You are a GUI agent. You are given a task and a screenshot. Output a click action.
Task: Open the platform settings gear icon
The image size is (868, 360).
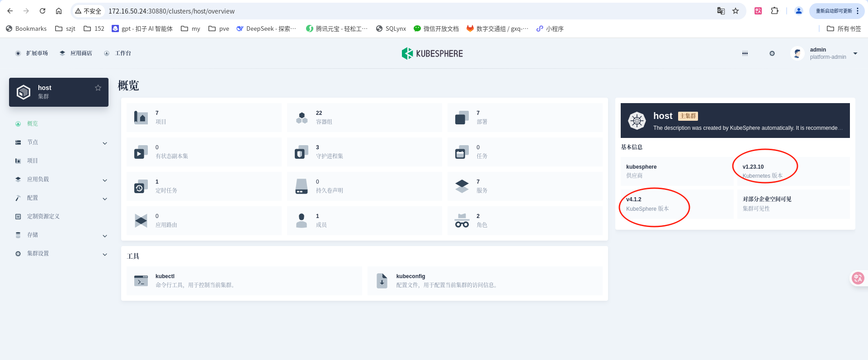click(x=772, y=53)
